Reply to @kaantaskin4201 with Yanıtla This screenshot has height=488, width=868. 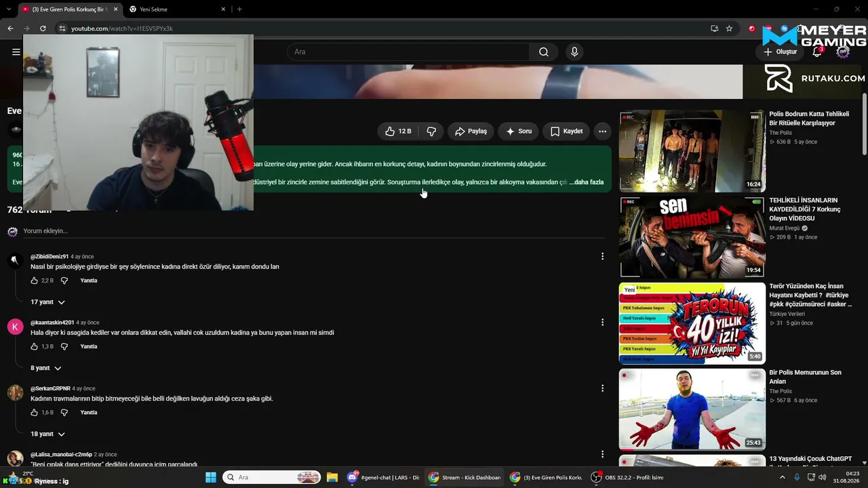tap(89, 346)
